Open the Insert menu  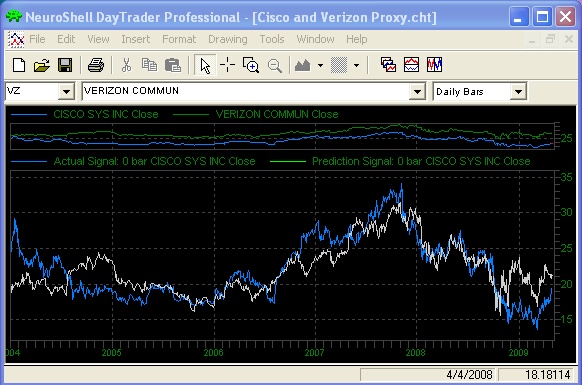pyautogui.click(x=135, y=39)
